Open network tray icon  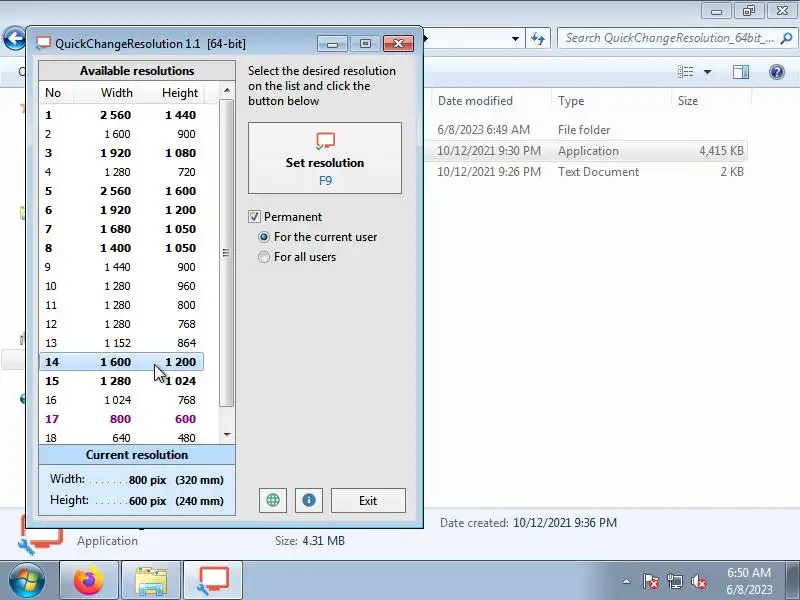(x=674, y=581)
